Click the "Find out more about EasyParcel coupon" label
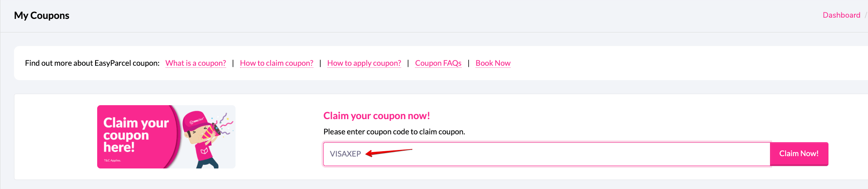This screenshot has height=189, width=868. (92, 63)
